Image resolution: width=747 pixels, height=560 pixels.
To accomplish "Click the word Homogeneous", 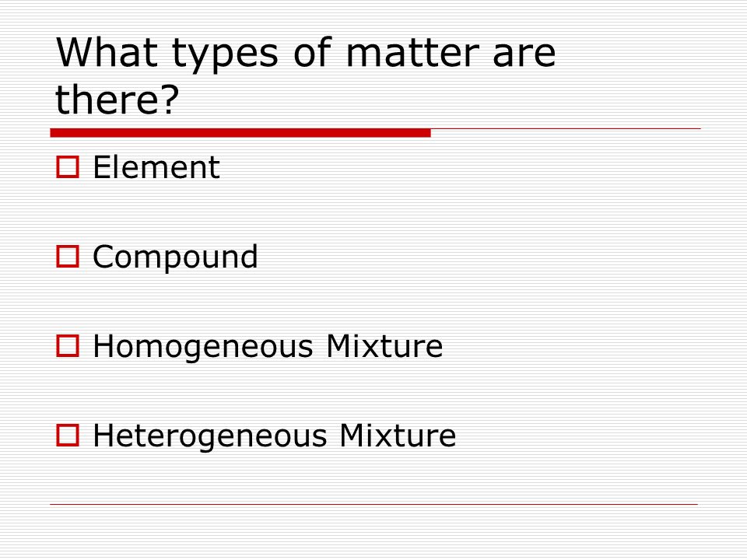I will point(203,347).
